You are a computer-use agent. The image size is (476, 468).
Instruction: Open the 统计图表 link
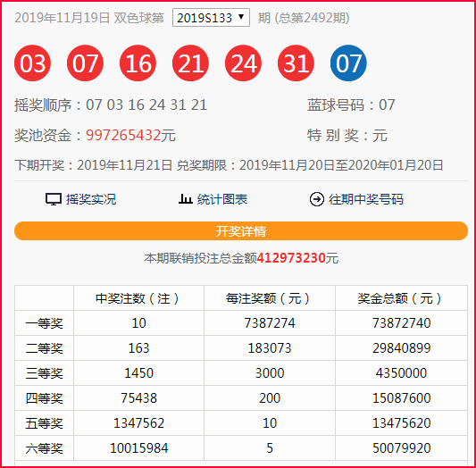click(x=222, y=199)
